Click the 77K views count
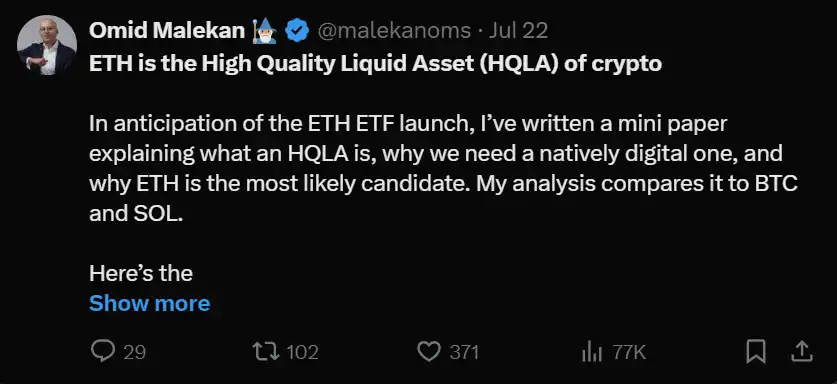Viewport: 837px width, 384px height. (629, 352)
